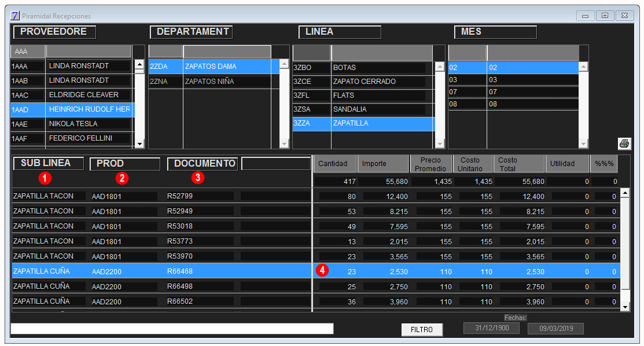Click total Importe value 55,680

point(397,182)
